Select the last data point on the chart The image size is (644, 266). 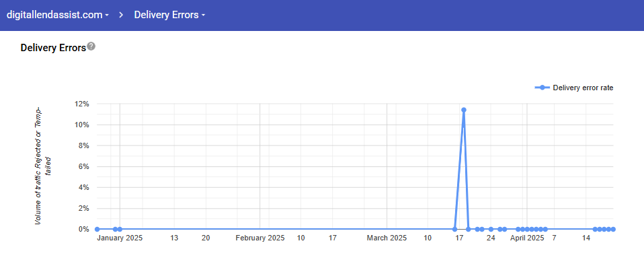point(613,229)
